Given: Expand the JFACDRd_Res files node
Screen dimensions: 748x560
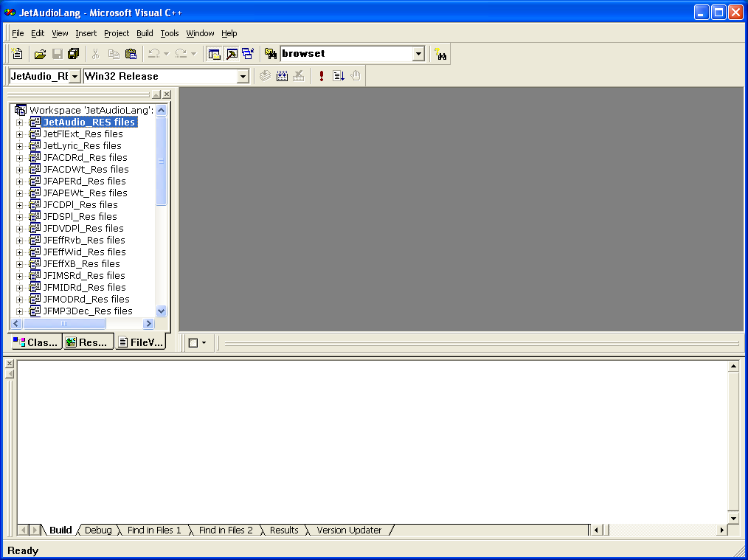Looking at the screenshot, I should pyautogui.click(x=20, y=158).
